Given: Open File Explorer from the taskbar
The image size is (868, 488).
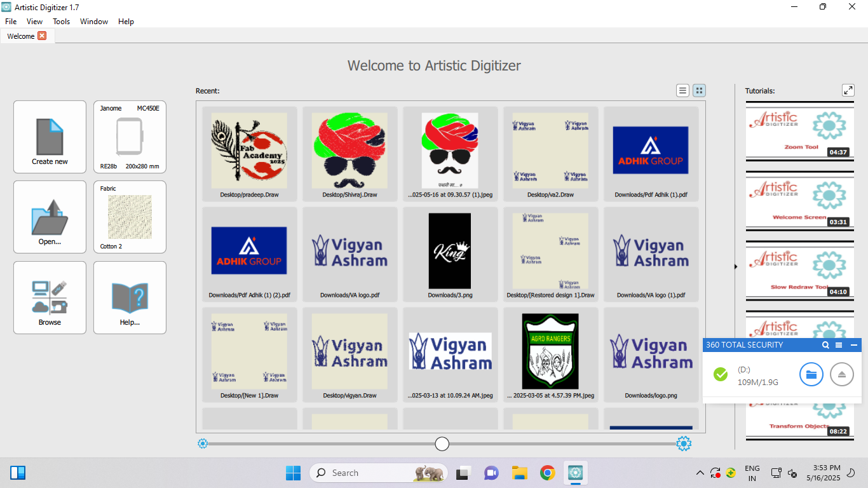Looking at the screenshot, I should (520, 473).
